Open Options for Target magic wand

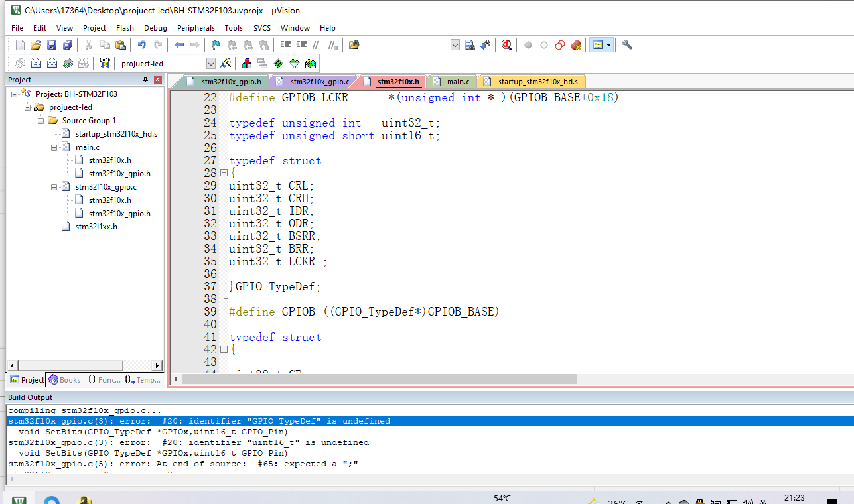(226, 64)
